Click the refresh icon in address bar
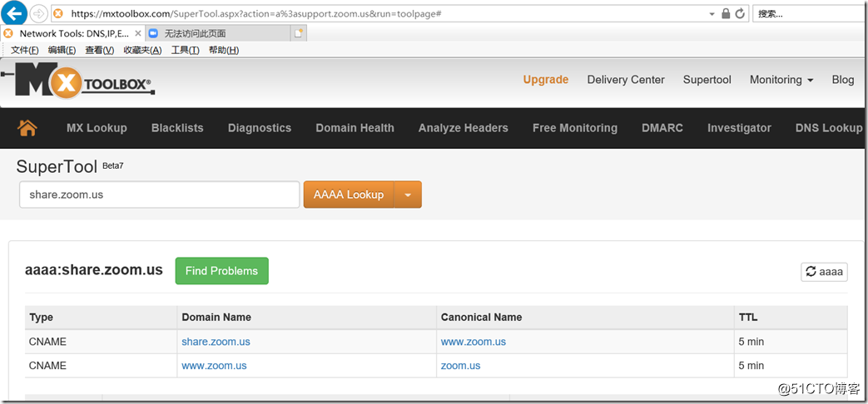The image size is (868, 404). coord(740,14)
